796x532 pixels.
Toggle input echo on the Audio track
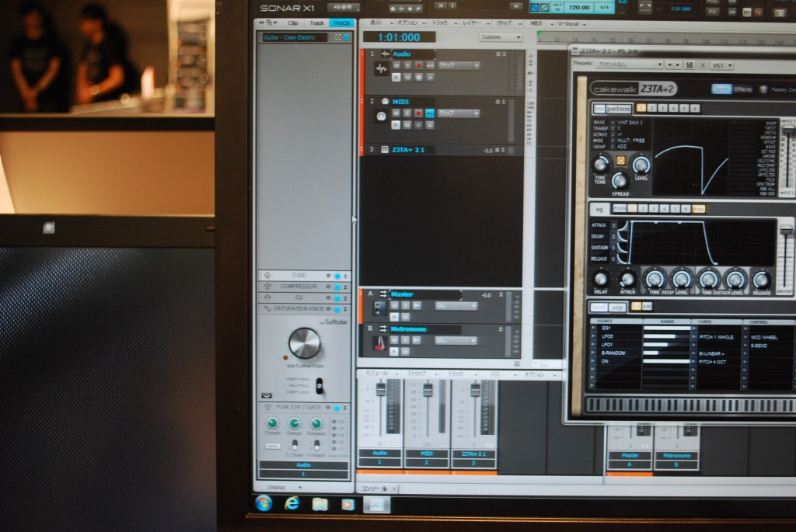point(429,65)
